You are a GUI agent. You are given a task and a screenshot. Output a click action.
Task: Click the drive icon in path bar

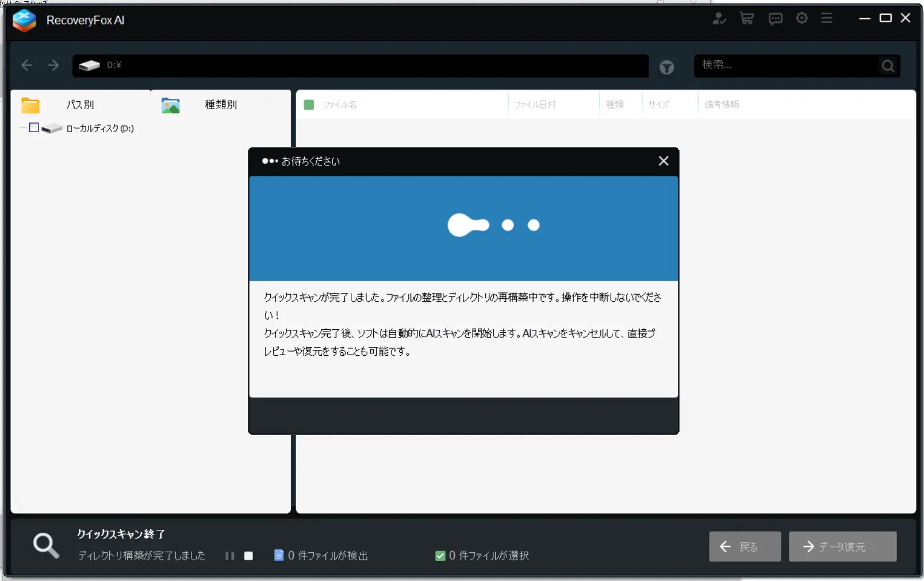click(89, 66)
